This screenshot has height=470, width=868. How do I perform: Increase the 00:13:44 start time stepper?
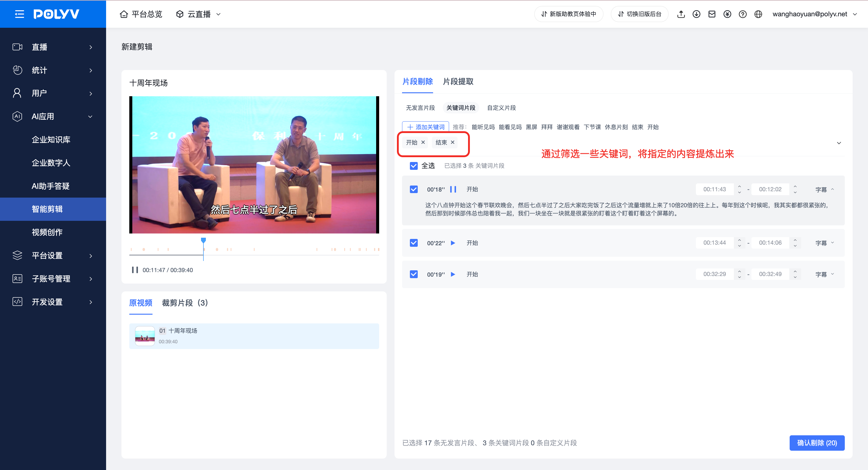point(739,240)
